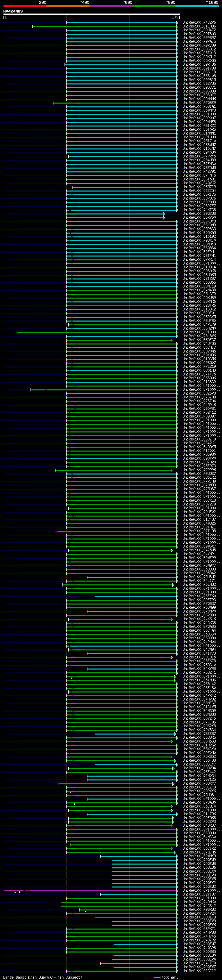Select the UniRef100_A9S3J2 label
Image resolution: width=222 pixels, height=980 pixels.
coord(199,49)
